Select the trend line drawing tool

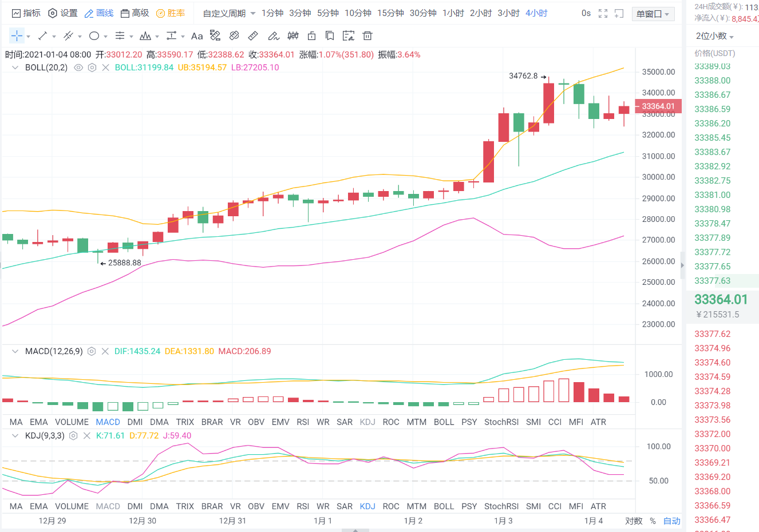41,35
